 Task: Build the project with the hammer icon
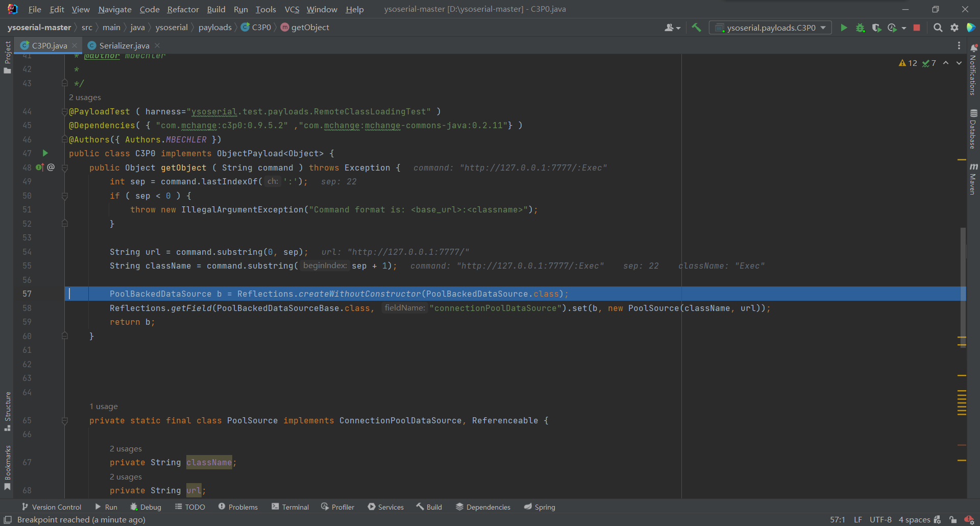point(696,28)
